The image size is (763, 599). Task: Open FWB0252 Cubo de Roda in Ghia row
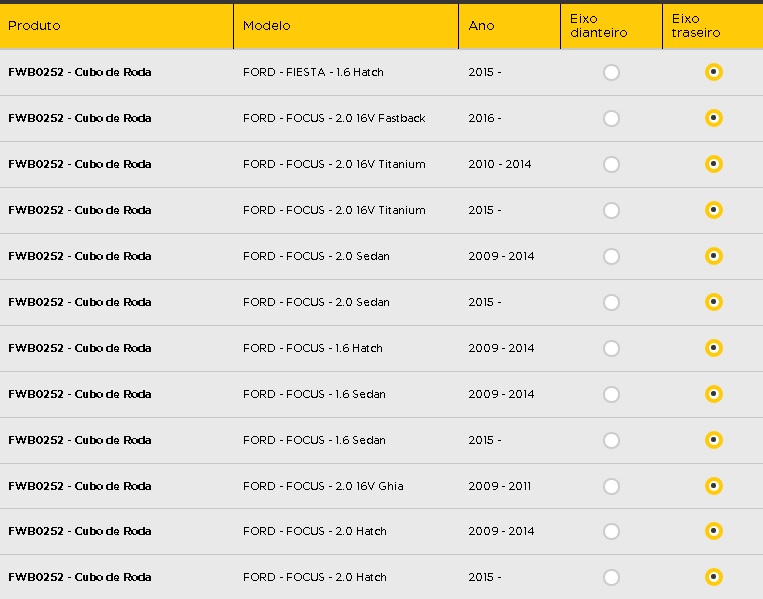click(x=80, y=486)
